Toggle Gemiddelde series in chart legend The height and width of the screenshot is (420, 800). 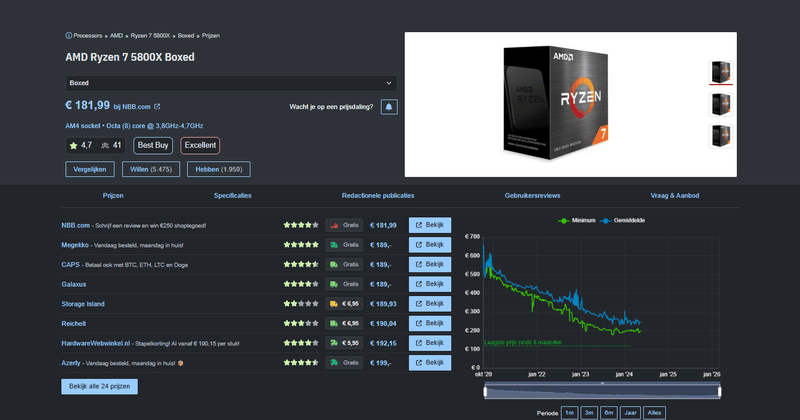click(x=622, y=220)
